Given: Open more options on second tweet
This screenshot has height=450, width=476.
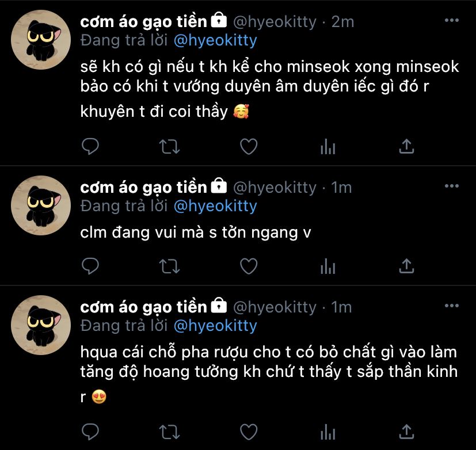Looking at the screenshot, I should click(452, 186).
